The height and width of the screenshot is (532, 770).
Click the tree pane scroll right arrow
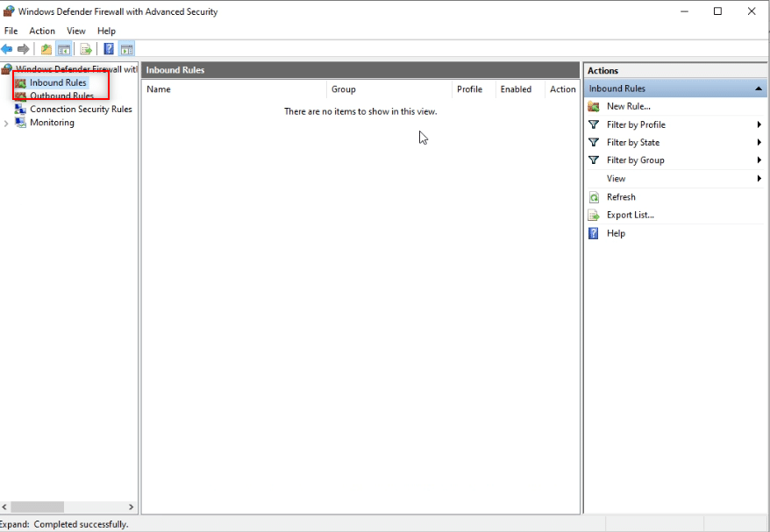coord(132,507)
